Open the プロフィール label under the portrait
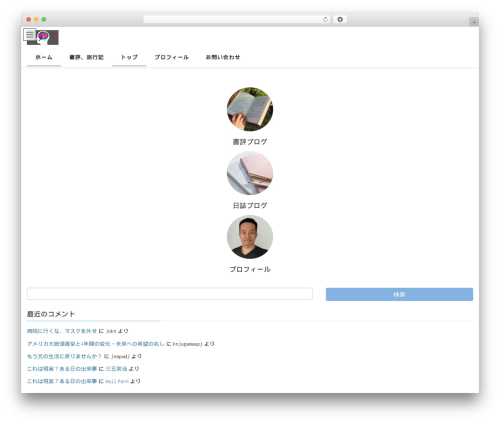 tap(250, 269)
